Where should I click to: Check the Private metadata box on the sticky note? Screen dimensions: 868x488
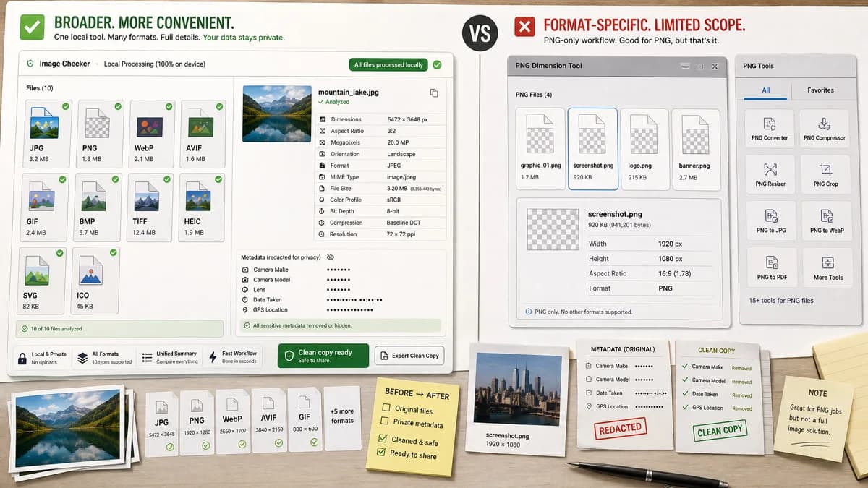pyautogui.click(x=385, y=422)
